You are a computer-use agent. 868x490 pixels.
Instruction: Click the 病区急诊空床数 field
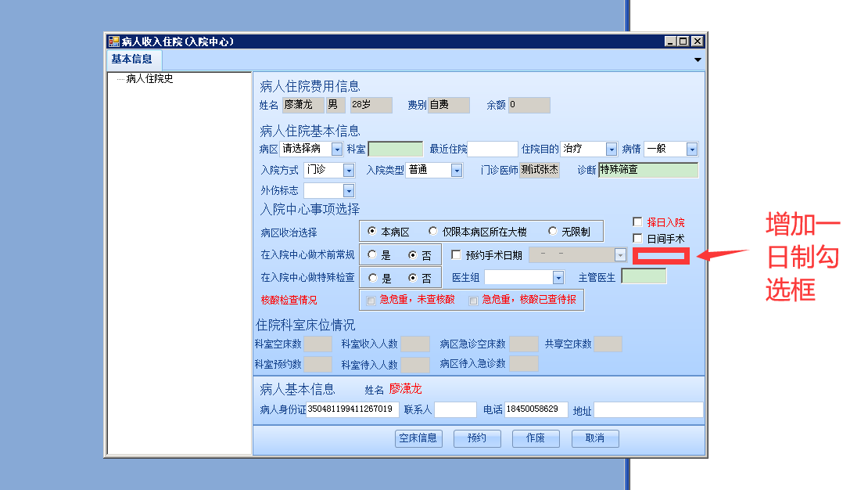click(524, 344)
